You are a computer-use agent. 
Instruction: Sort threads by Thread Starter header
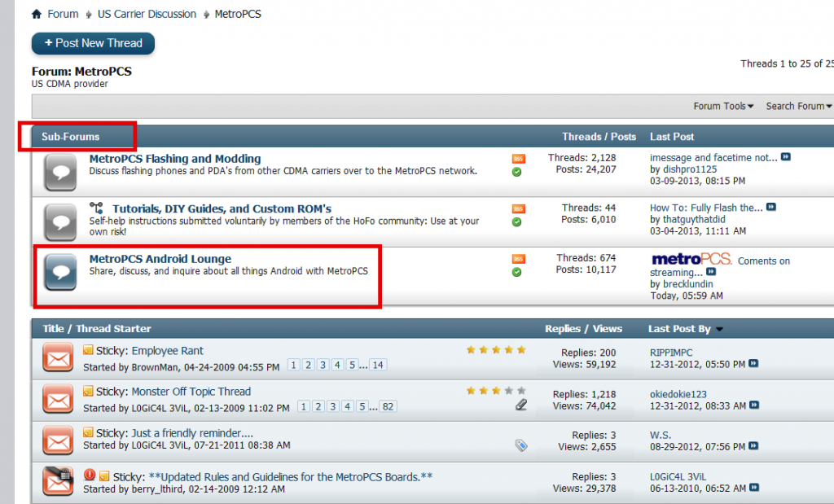(113, 329)
